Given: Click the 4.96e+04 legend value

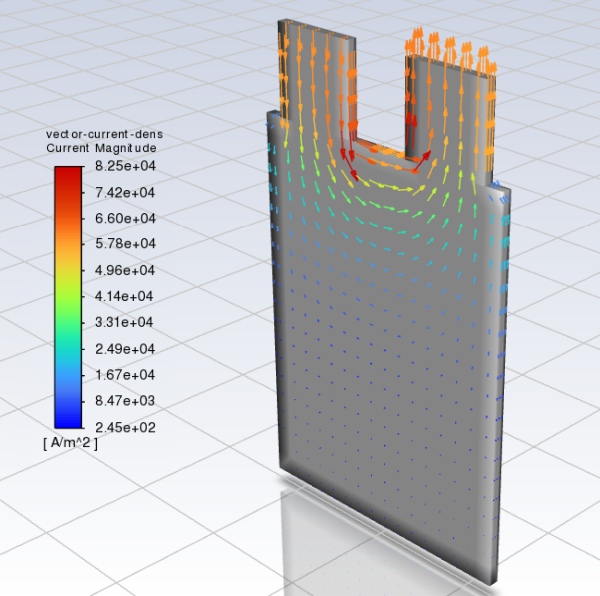Looking at the screenshot, I should (125, 270).
